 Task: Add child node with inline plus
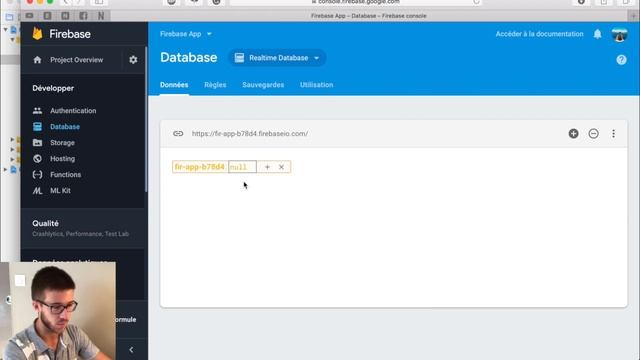(267, 167)
